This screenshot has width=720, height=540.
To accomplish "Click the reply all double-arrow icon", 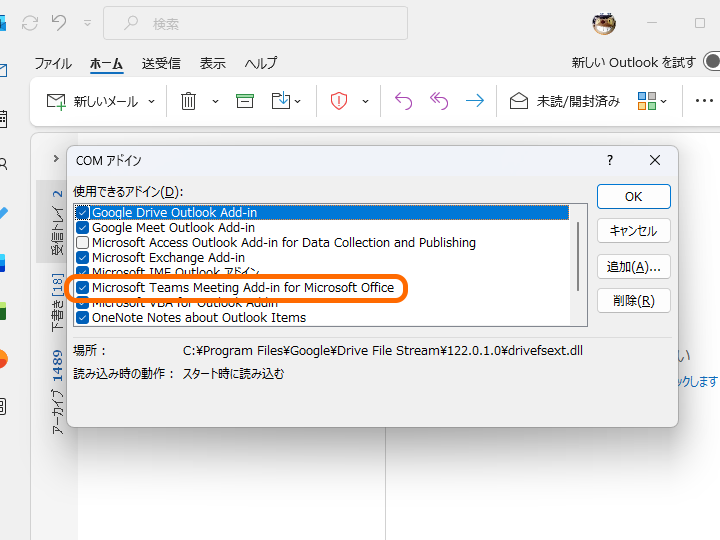I will [x=439, y=101].
